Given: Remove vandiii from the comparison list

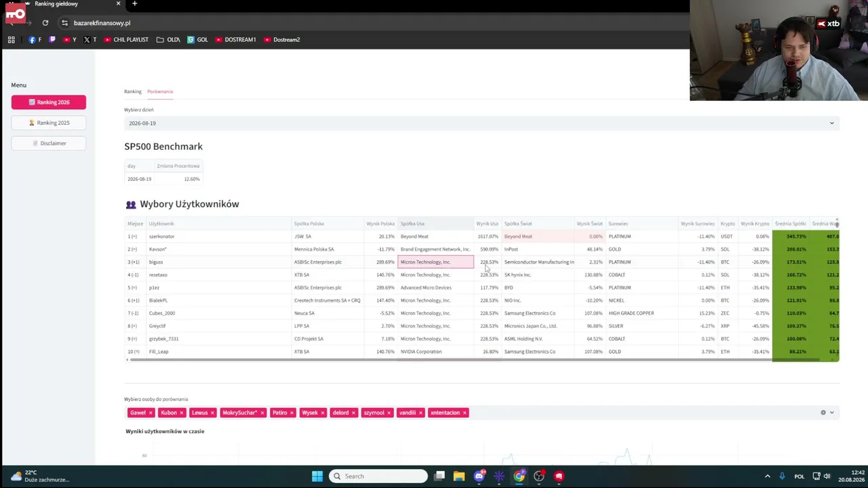Looking at the screenshot, I should pos(421,413).
